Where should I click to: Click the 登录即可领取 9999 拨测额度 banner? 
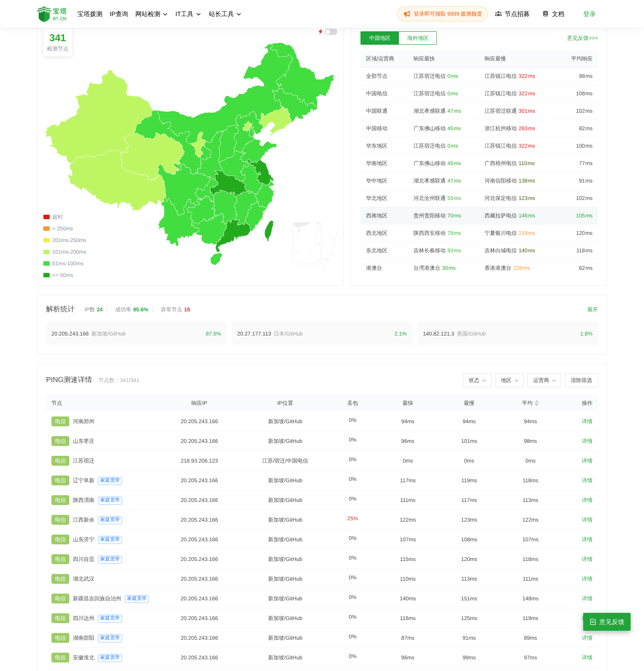(x=442, y=14)
